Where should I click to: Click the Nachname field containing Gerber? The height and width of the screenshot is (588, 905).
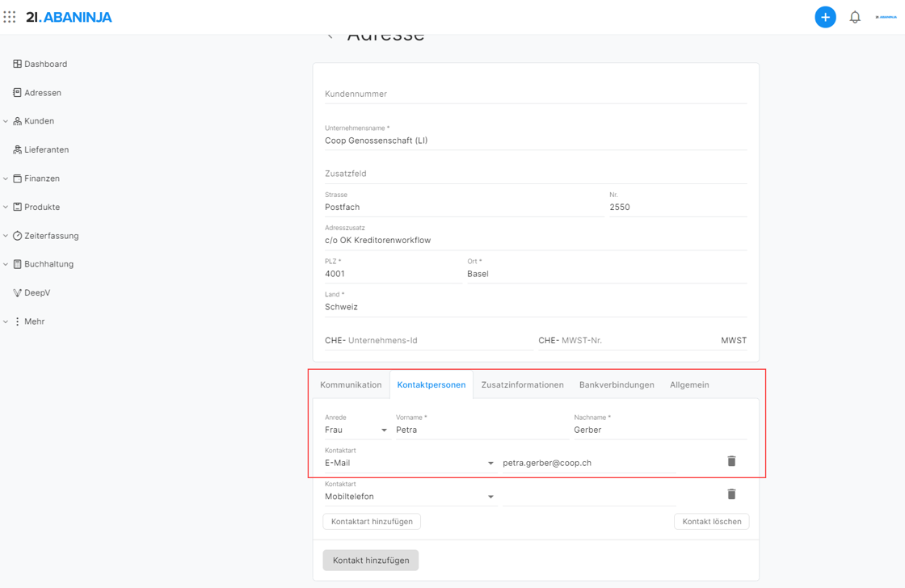click(x=660, y=430)
